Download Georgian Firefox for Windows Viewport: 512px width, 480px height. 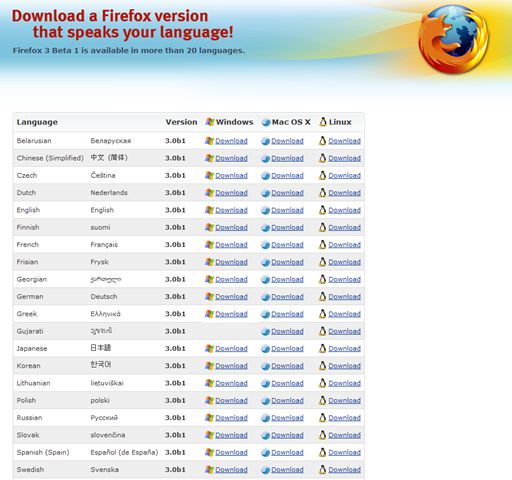(231, 280)
